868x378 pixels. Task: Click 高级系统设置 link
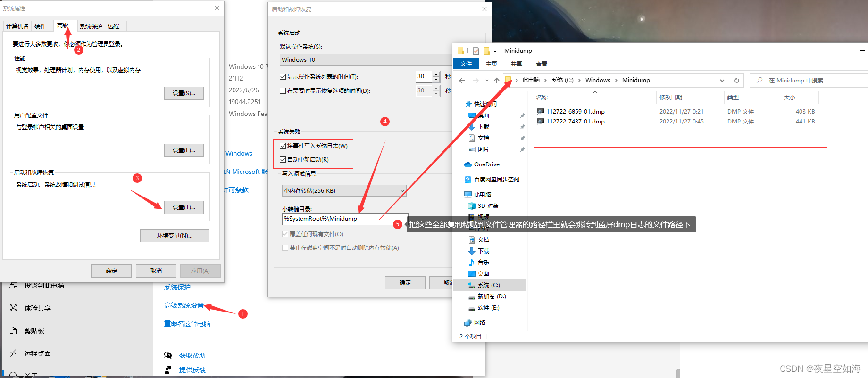(184, 305)
